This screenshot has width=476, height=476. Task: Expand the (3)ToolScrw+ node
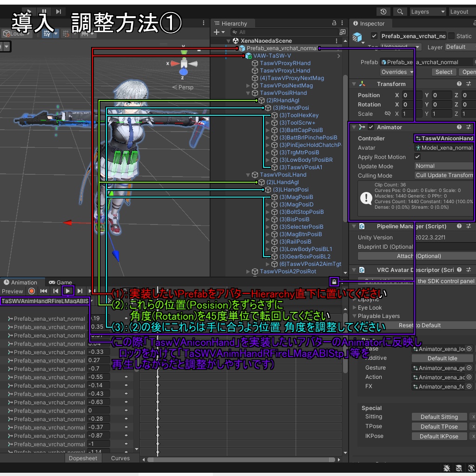(267, 123)
